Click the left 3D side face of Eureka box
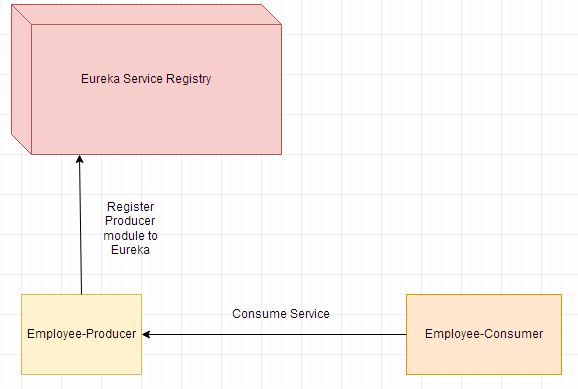 point(21,79)
